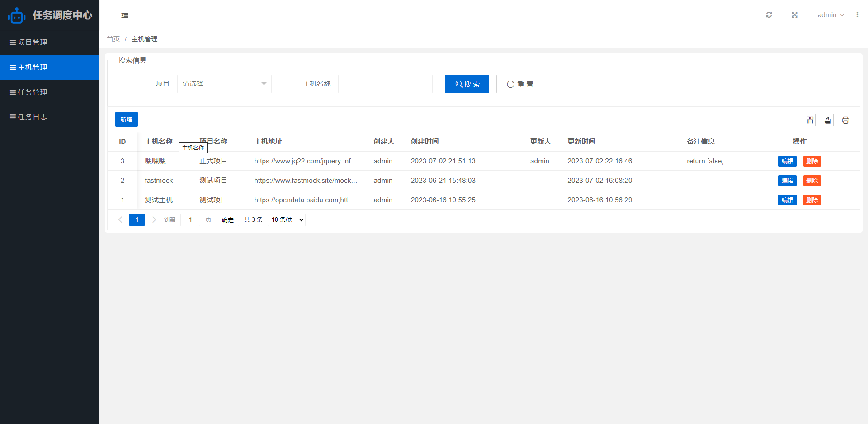This screenshot has height=424, width=868.
Task: Click the jq22.com host address cell
Action: (x=306, y=161)
